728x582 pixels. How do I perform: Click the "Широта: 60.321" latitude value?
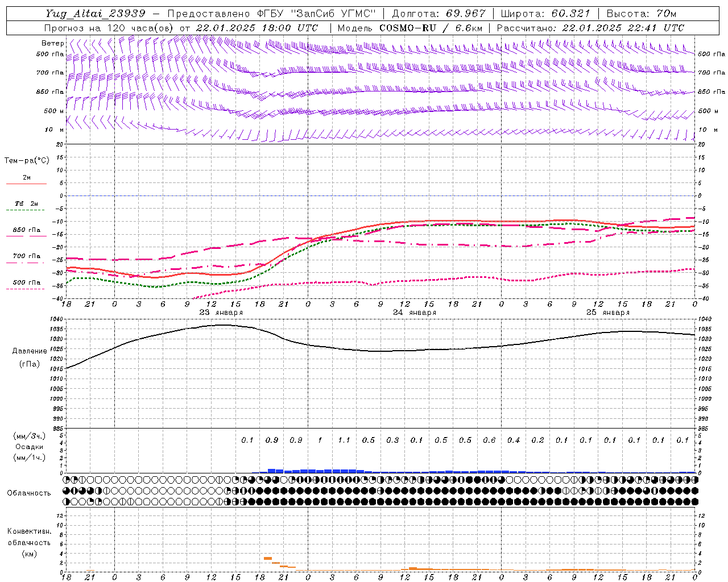545,14
